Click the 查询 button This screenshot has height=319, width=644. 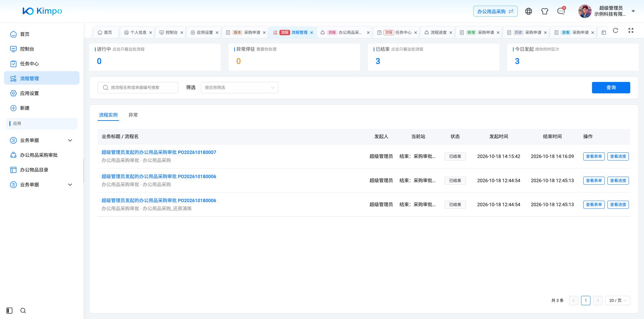pos(611,88)
